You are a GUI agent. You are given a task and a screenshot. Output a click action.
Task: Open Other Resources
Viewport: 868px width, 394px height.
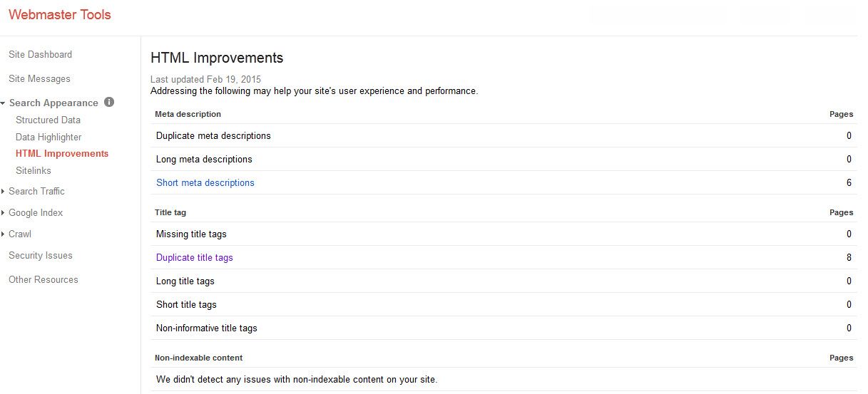(44, 280)
